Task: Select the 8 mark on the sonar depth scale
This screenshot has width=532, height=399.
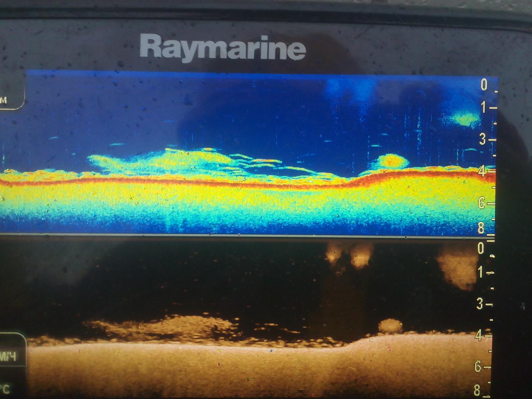Action: click(481, 228)
